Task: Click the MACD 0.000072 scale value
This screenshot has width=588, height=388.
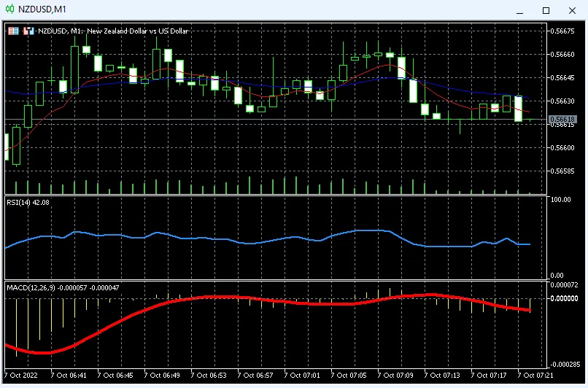Action: 565,285
